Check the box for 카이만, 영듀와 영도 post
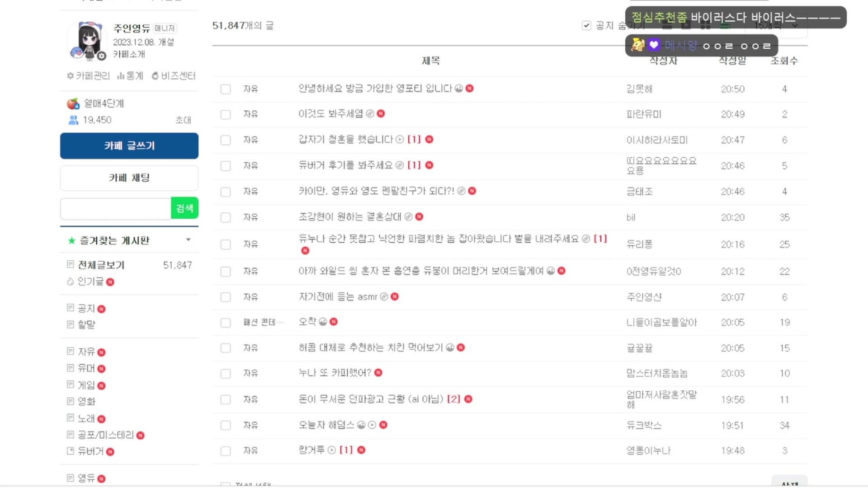This screenshot has height=488, width=868. (x=226, y=192)
